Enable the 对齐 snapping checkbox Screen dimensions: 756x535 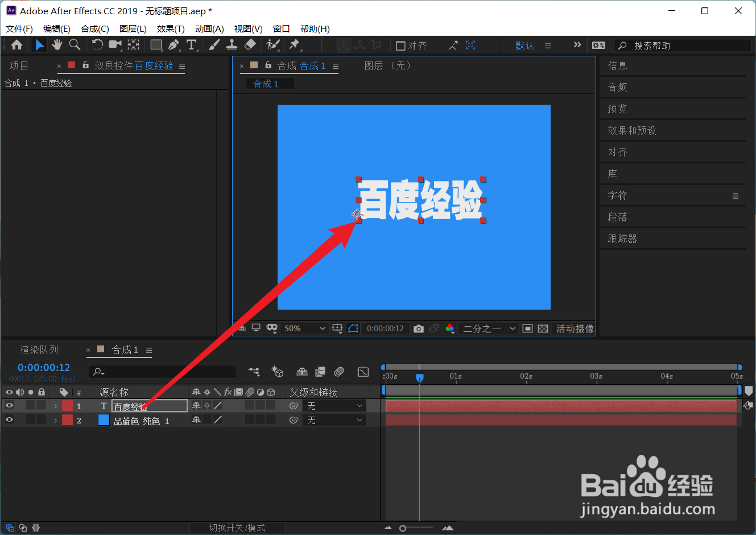(400, 46)
